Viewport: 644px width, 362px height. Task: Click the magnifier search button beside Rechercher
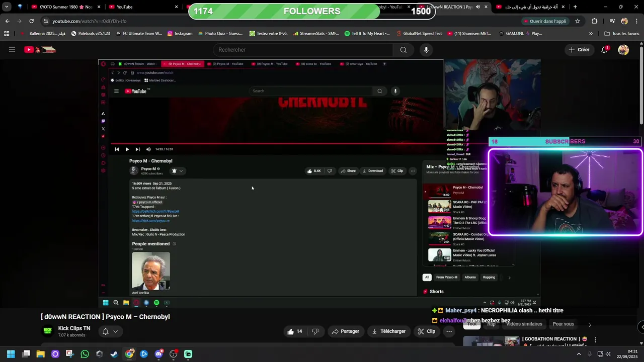coord(404,50)
